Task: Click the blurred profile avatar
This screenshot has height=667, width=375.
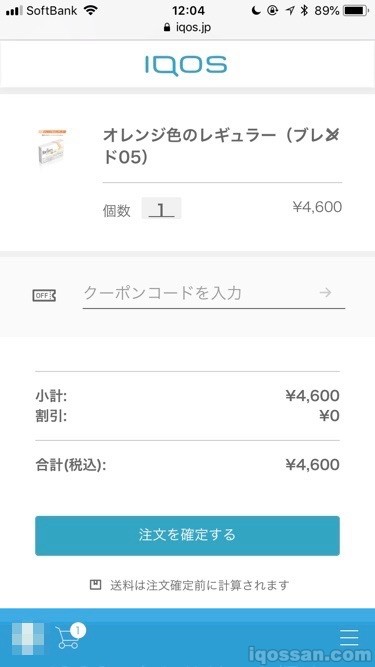Action: (28, 638)
